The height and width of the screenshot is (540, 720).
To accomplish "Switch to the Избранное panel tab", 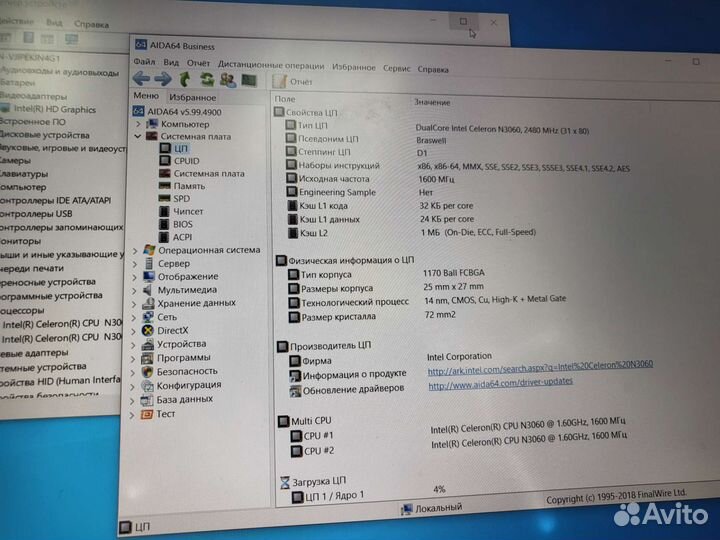I will (x=192, y=97).
